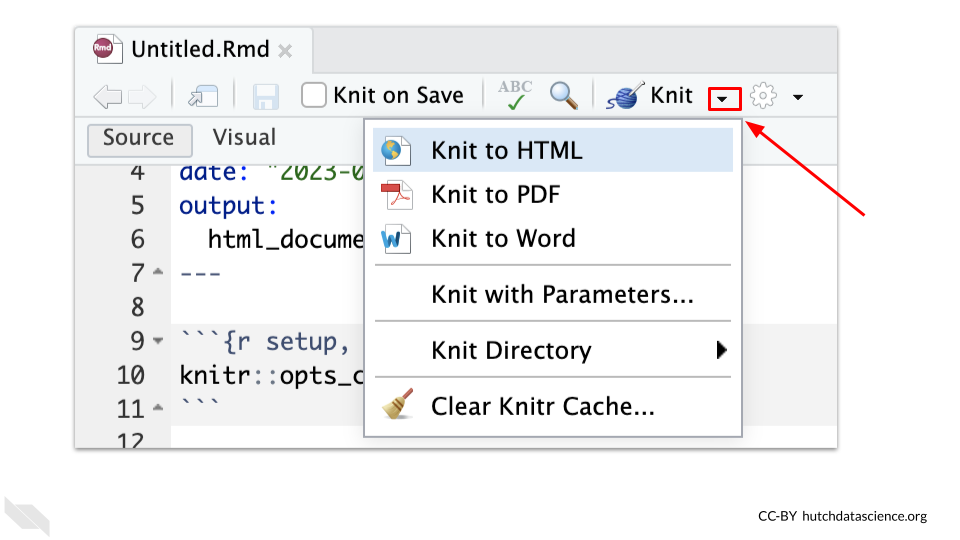Click the broom icon for clearing cache
Screen dimensions: 960x540
point(397,404)
